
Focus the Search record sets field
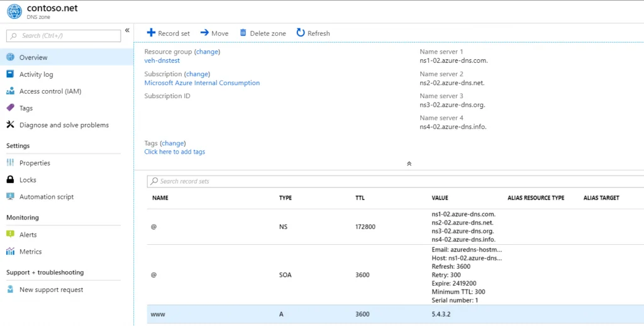tap(396, 181)
